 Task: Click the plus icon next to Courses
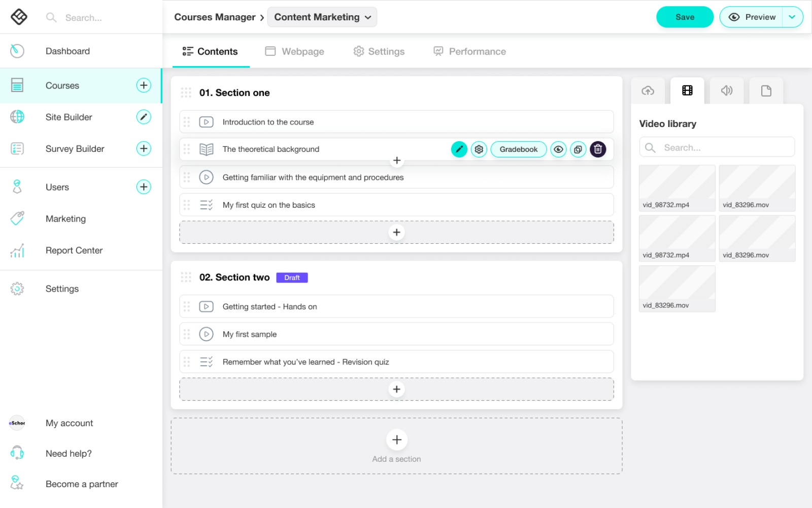(144, 85)
